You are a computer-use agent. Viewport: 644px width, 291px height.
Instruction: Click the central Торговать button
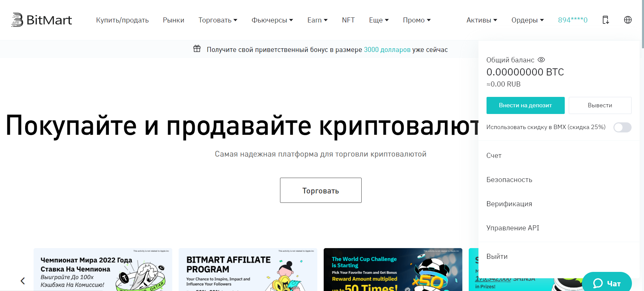coord(321,190)
